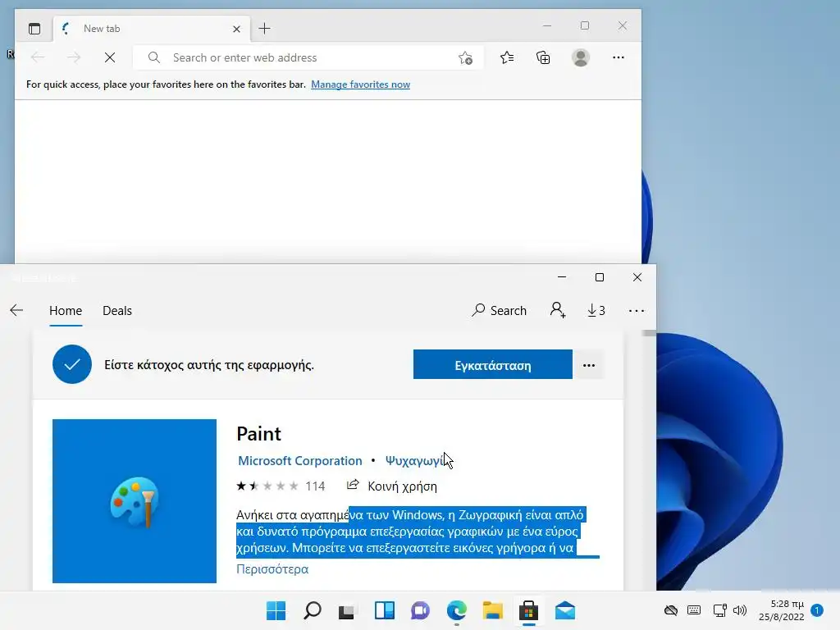This screenshot has height=630, width=840.
Task: Open more options next to Εγκατάσταση
Action: pos(589,365)
